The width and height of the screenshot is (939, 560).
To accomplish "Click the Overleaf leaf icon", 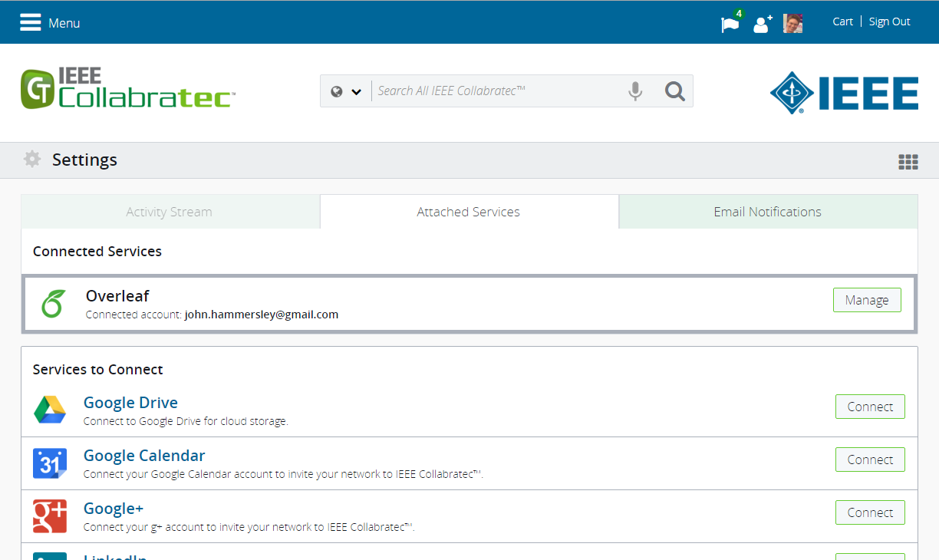I will coord(51,304).
